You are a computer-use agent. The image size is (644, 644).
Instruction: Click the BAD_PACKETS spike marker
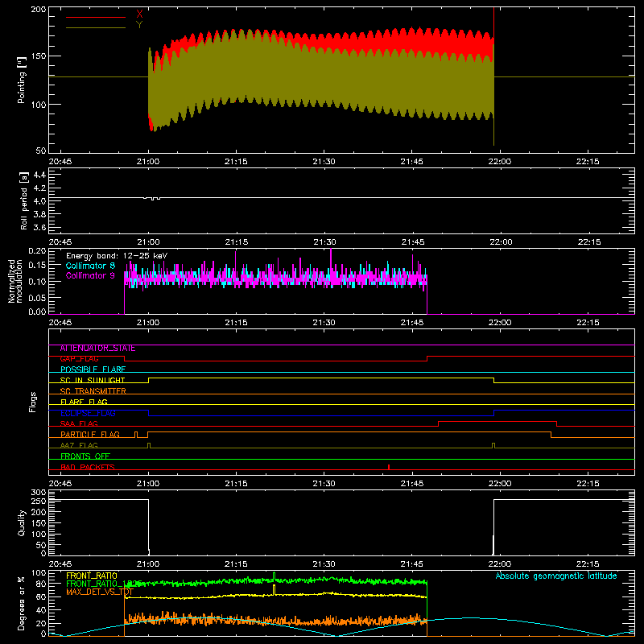tap(389, 467)
